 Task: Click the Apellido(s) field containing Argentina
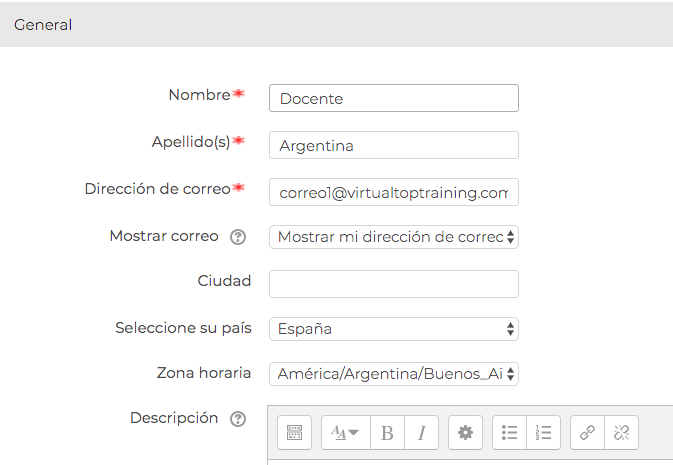[x=394, y=145]
